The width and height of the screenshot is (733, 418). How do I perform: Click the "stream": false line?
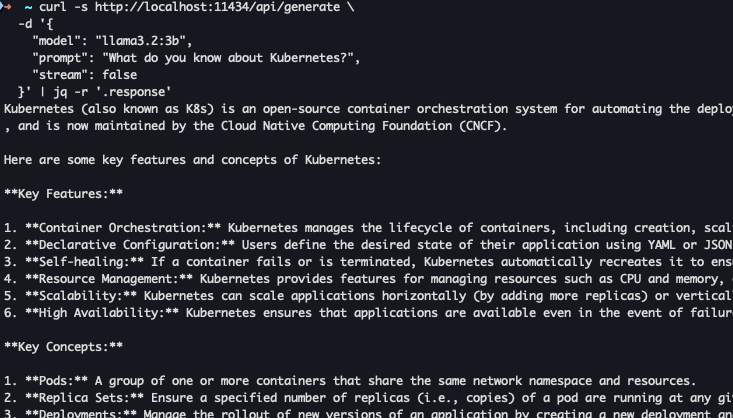[x=85, y=75]
